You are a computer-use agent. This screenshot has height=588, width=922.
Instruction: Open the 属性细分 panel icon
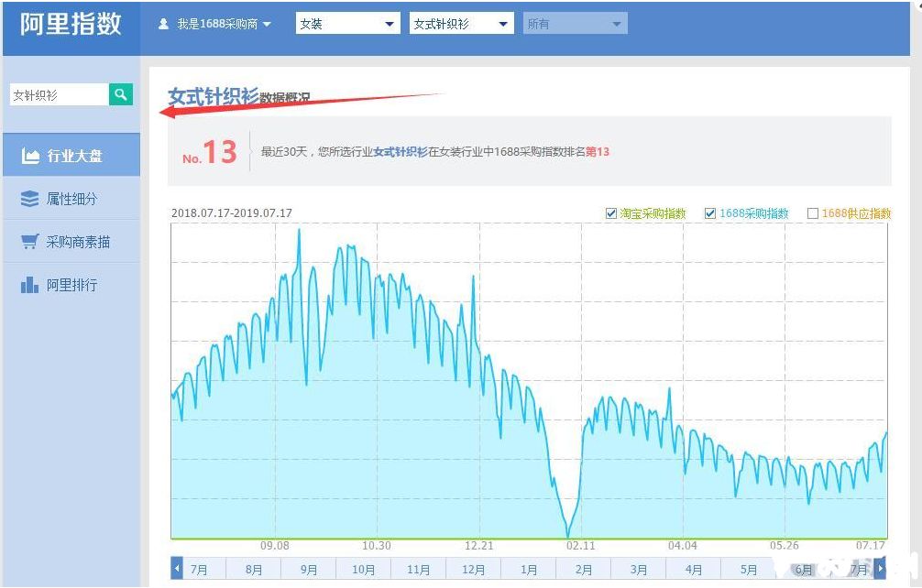click(31, 198)
